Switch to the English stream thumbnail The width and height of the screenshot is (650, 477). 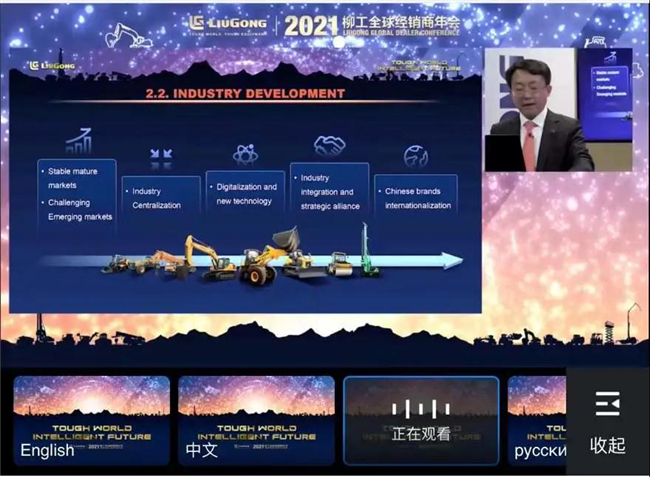[x=92, y=420]
